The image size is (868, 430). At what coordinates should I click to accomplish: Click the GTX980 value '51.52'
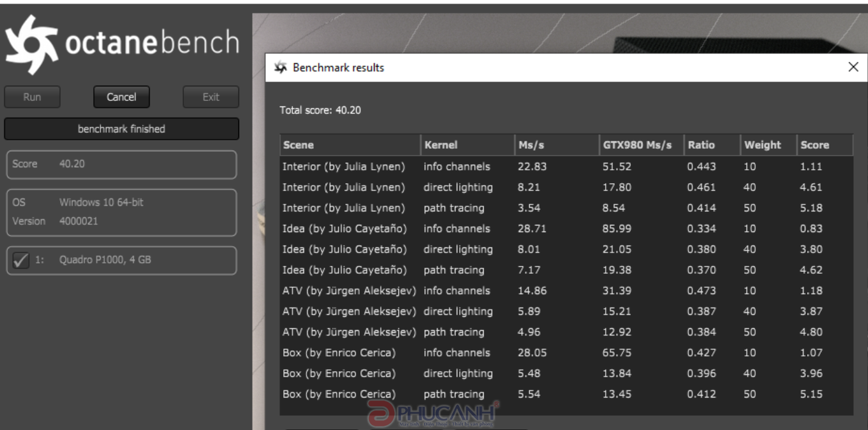(x=617, y=167)
